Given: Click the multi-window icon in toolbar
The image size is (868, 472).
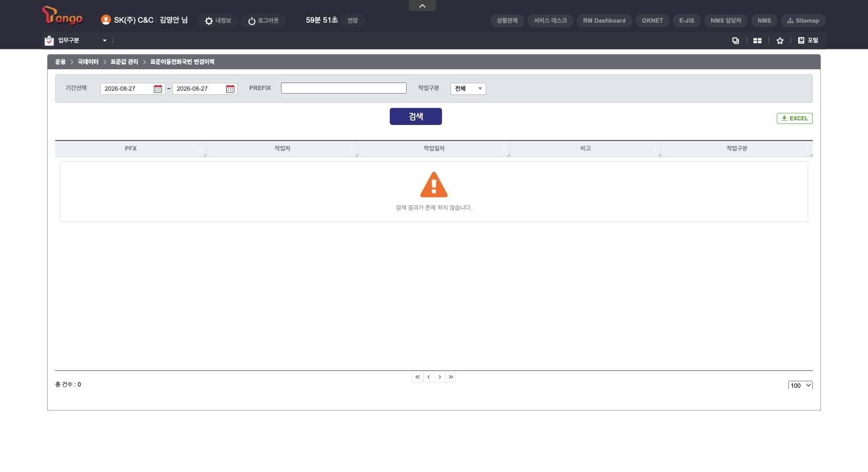Looking at the screenshot, I should [x=735, y=41].
